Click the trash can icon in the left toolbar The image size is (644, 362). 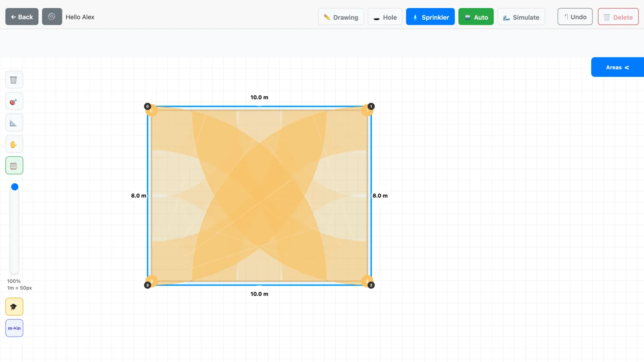click(x=14, y=80)
